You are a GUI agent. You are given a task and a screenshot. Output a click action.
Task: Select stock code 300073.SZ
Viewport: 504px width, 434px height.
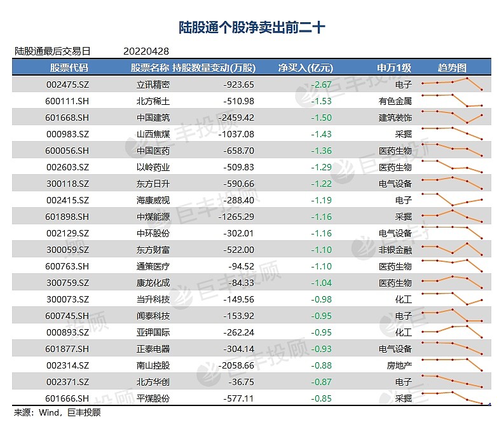tap(67, 299)
